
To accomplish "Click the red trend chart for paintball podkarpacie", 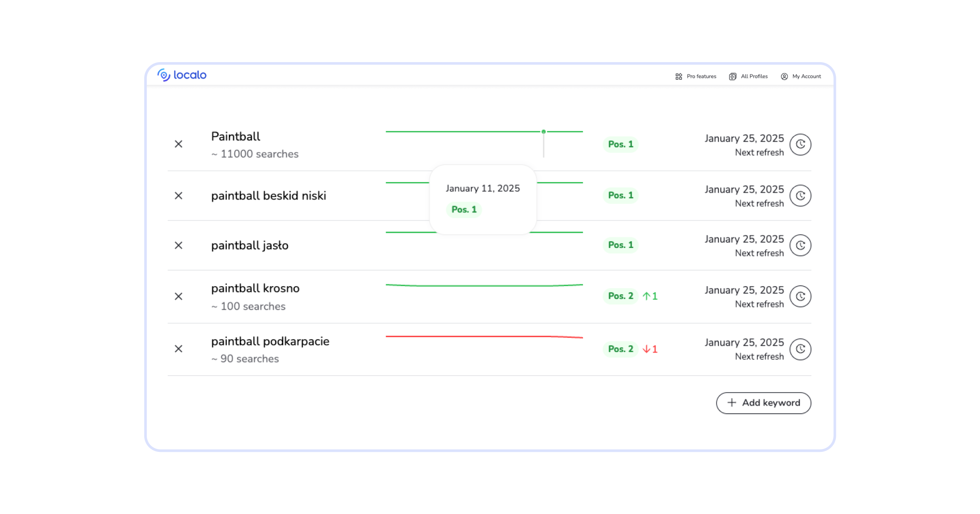I will click(484, 337).
